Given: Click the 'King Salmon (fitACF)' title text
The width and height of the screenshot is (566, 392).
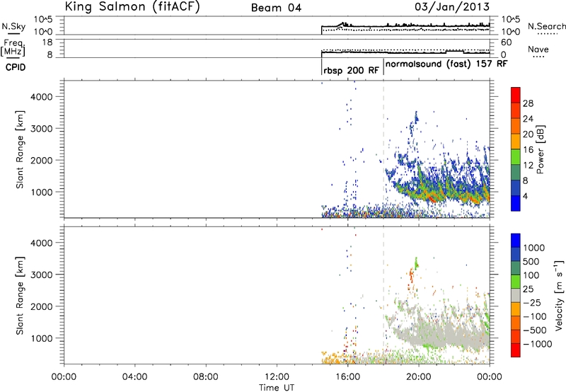Looking at the screenshot, I should pyautogui.click(x=132, y=6).
